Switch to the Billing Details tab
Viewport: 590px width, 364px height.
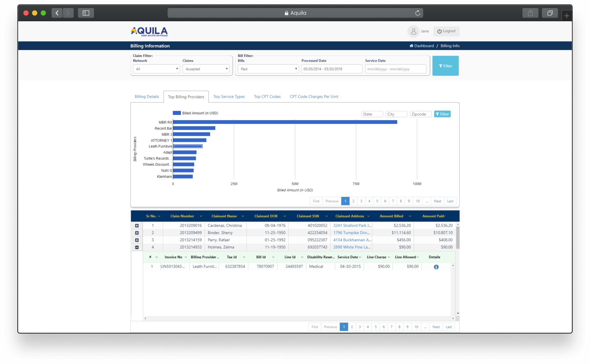click(146, 96)
